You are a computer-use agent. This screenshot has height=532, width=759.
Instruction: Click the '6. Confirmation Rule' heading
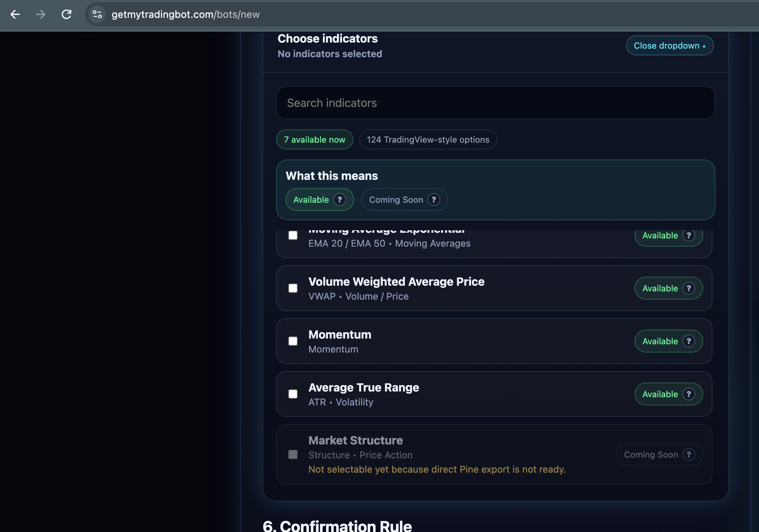click(337, 526)
